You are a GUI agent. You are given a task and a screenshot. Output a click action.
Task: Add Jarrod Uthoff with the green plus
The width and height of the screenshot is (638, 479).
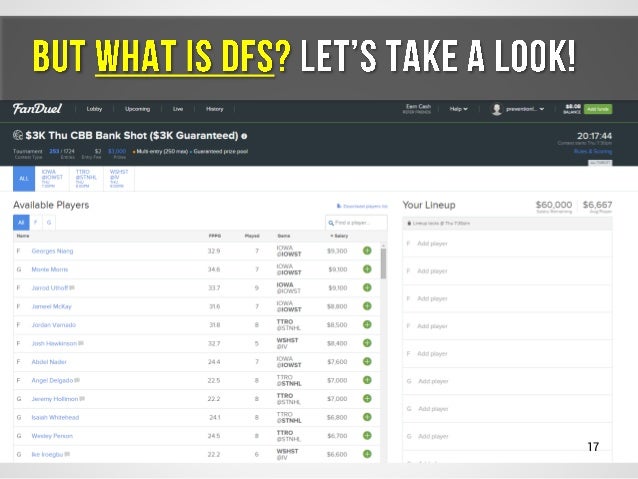point(367,288)
